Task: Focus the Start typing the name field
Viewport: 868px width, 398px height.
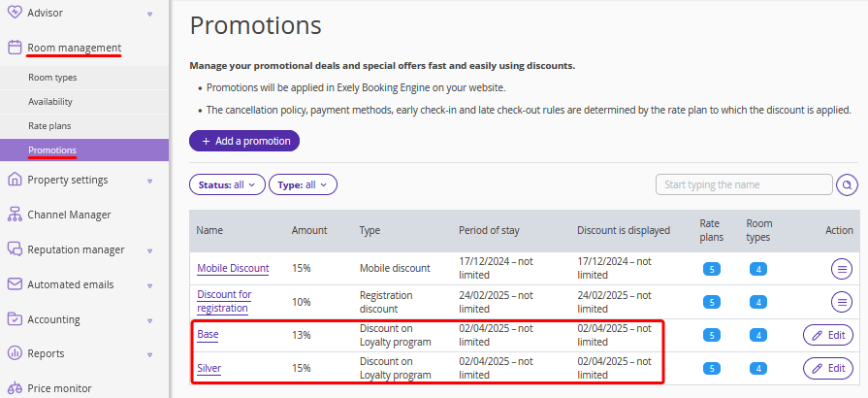Action: 744,184
